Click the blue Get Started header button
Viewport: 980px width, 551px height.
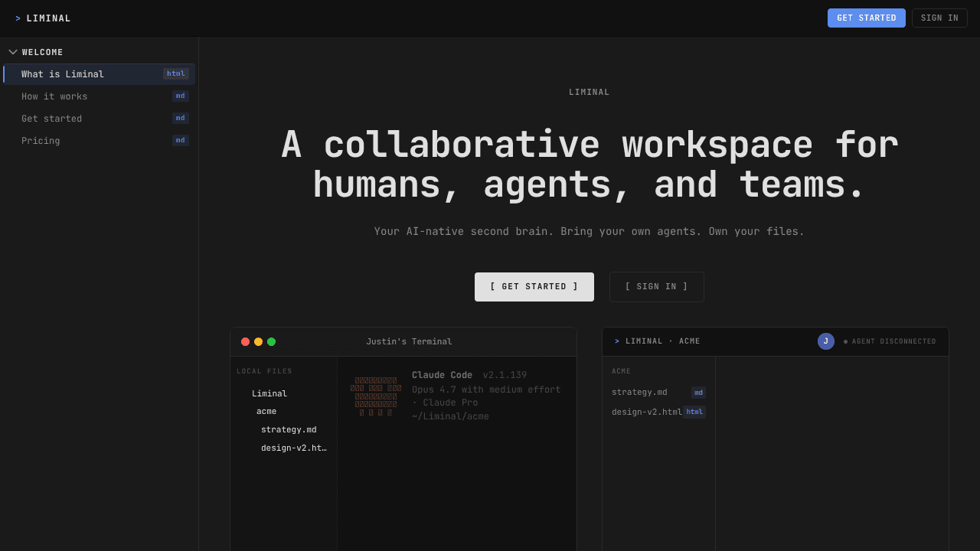coord(866,18)
